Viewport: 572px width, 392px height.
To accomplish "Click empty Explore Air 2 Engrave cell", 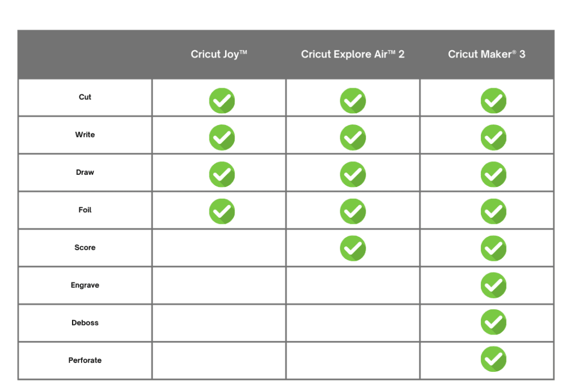I will coord(352,285).
